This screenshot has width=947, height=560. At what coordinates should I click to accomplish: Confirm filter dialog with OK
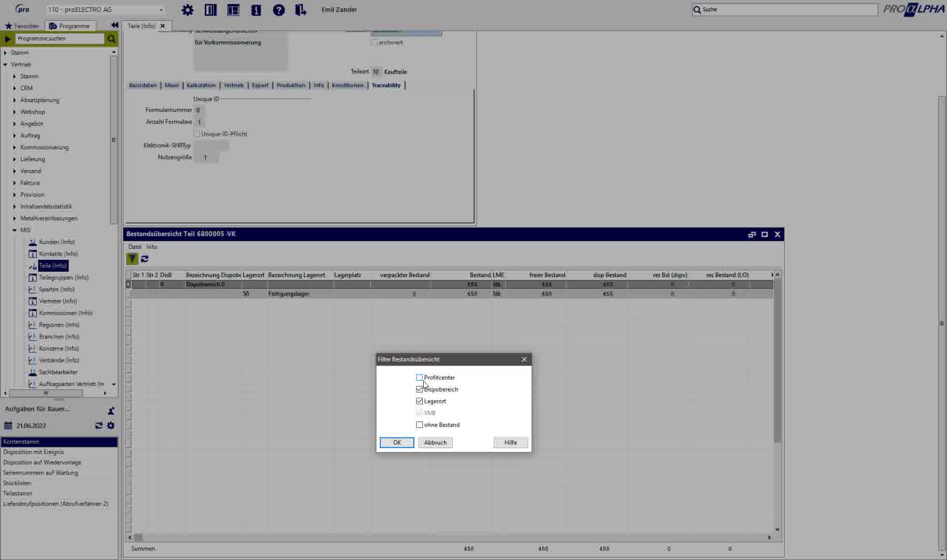[x=397, y=443]
